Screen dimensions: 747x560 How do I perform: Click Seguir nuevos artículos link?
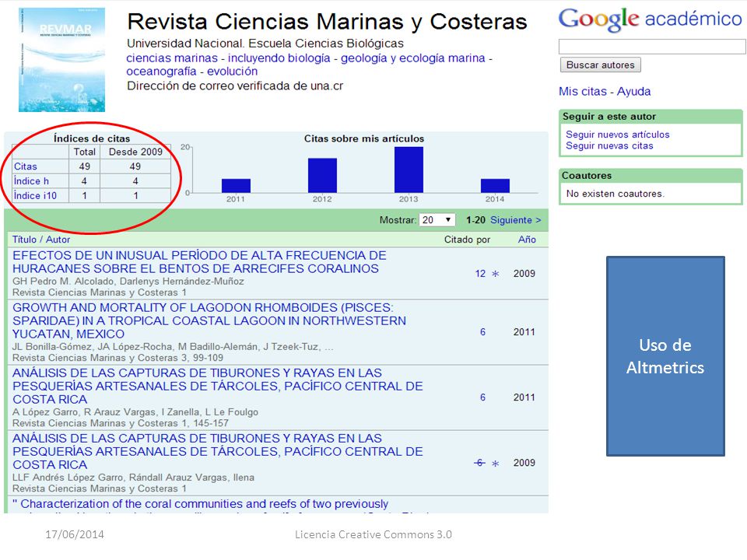[617, 135]
